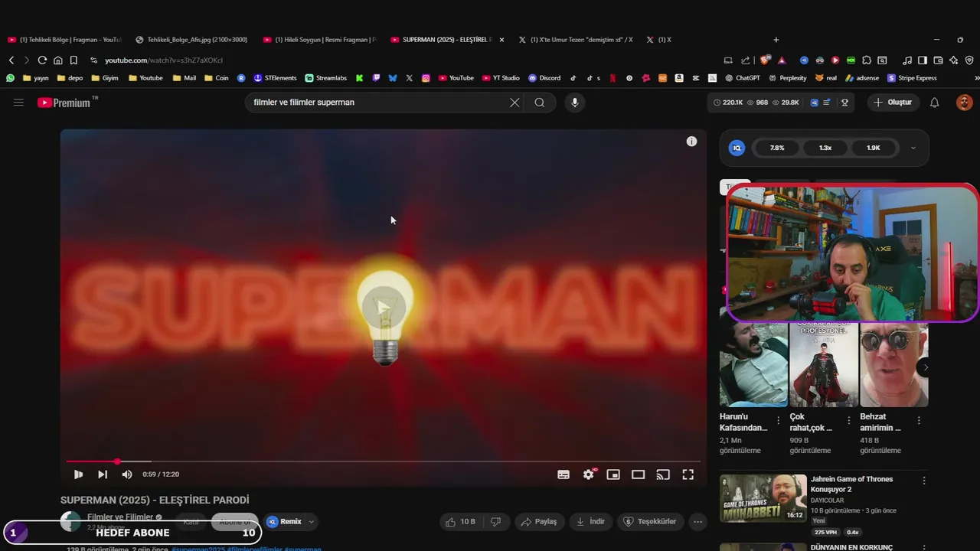This screenshot has height=551, width=980.
Task: Submit the YouTube search query
Action: (540, 102)
